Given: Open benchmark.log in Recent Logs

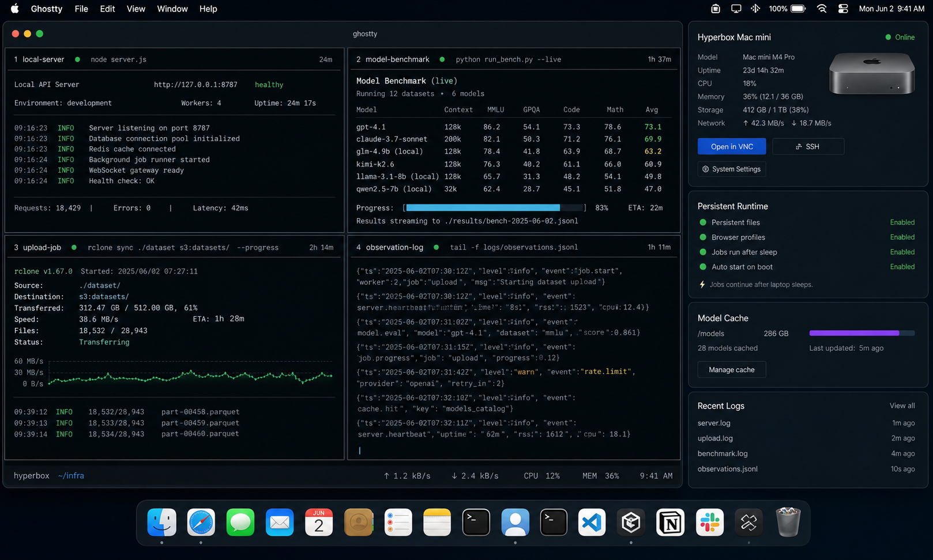Looking at the screenshot, I should [723, 453].
